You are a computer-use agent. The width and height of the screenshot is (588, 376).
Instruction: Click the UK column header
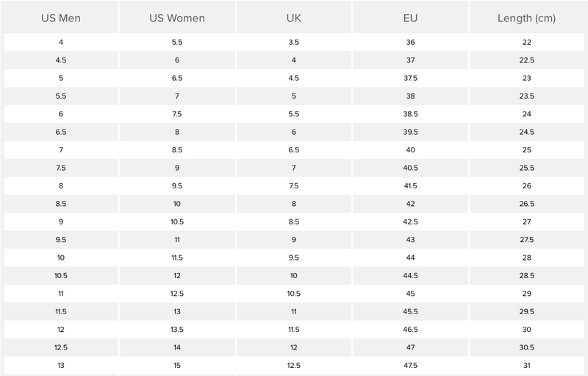[293, 18]
